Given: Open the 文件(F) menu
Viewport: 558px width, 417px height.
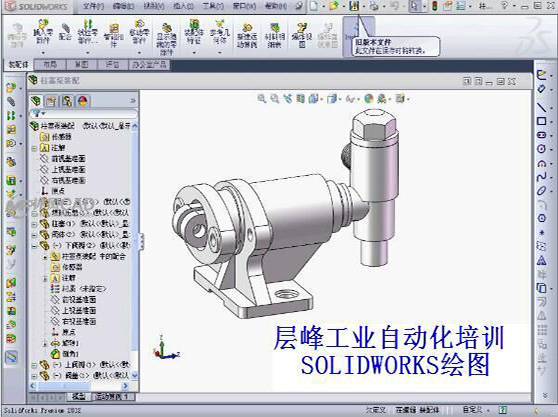Looking at the screenshot, I should tap(93, 6).
